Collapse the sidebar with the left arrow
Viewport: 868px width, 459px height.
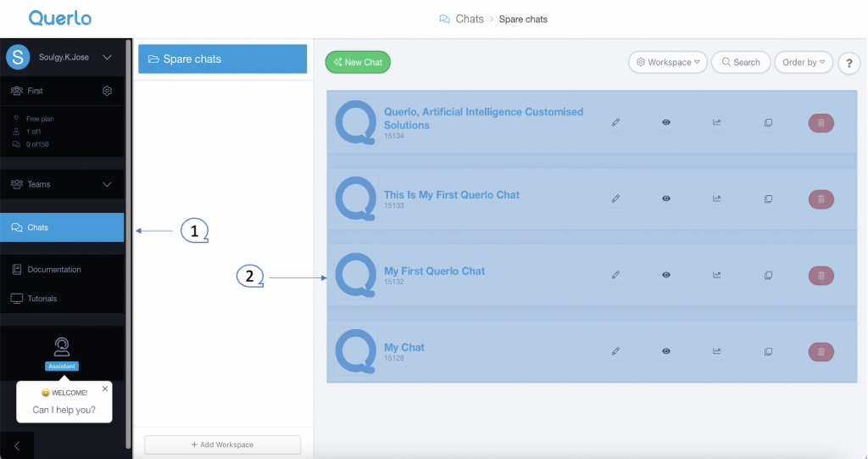[17, 445]
